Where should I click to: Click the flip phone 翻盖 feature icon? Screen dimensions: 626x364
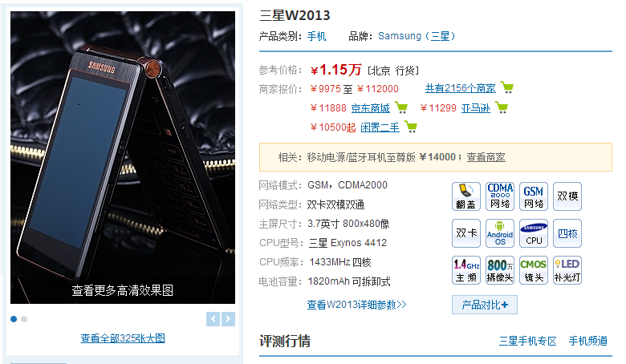[466, 196]
